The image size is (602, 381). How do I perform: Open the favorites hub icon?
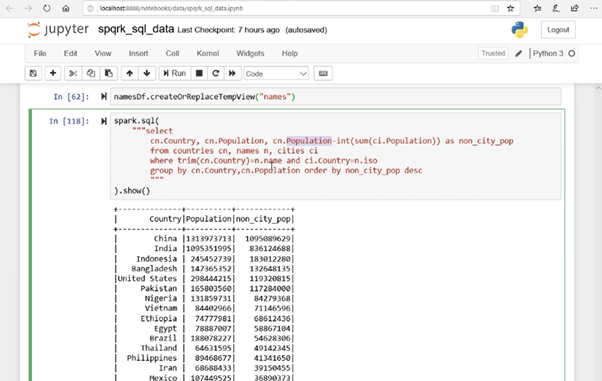(538, 8)
